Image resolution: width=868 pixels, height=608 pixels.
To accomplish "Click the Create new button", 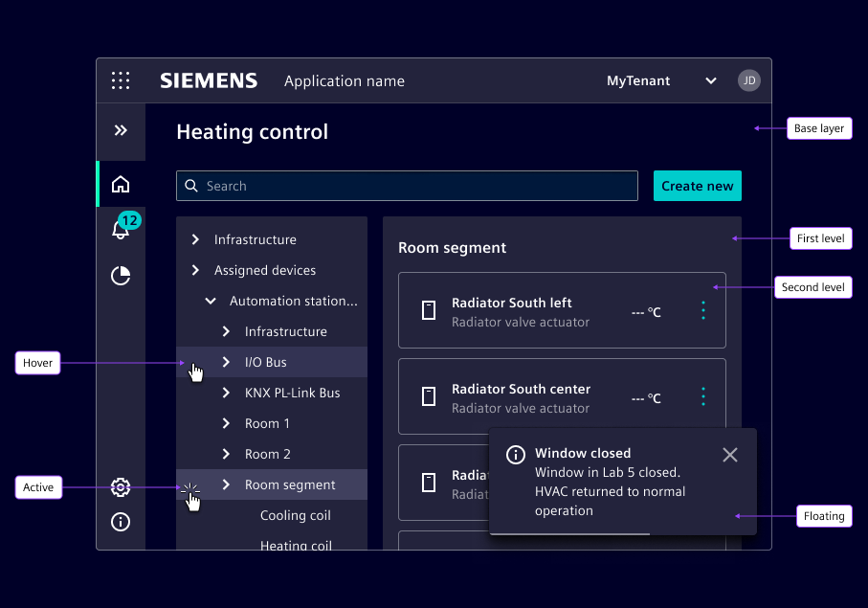I will (697, 186).
